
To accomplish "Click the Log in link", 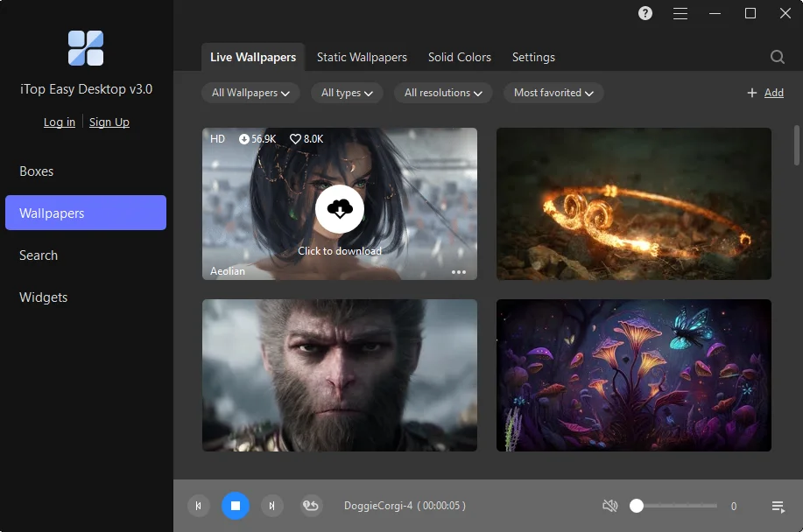I will pos(60,122).
